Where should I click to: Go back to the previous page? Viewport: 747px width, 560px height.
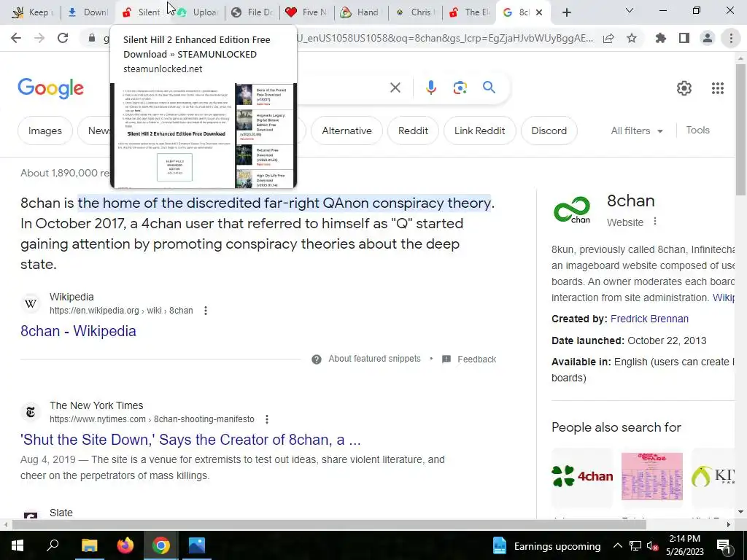coord(16,38)
